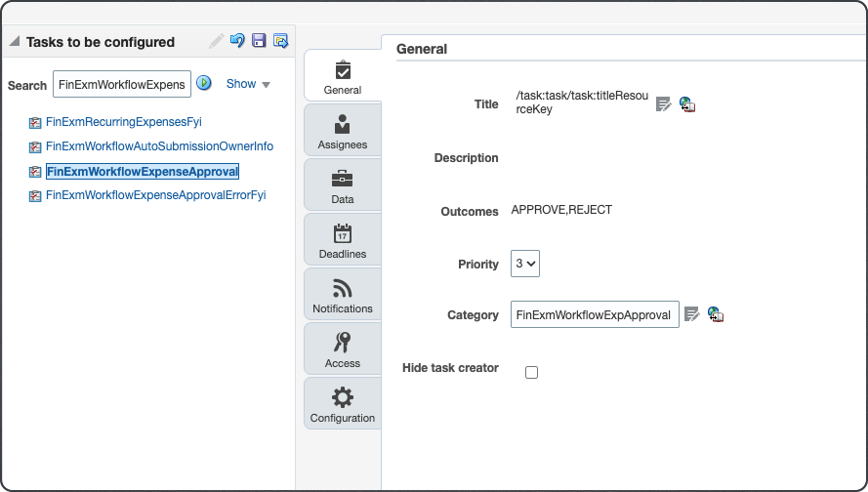Go to the Notifications tab
This screenshot has height=492, width=868.
pyautogui.click(x=343, y=295)
